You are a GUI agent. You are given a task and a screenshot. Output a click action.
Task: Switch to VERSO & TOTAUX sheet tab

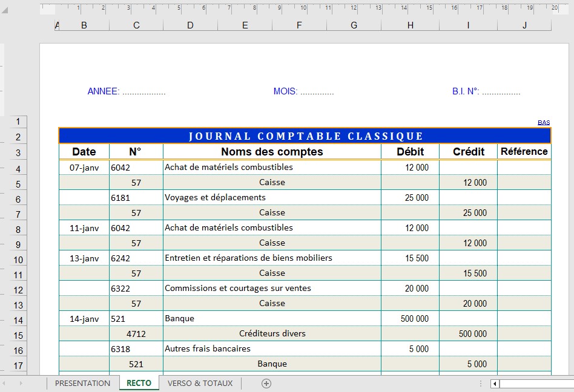coord(200,383)
